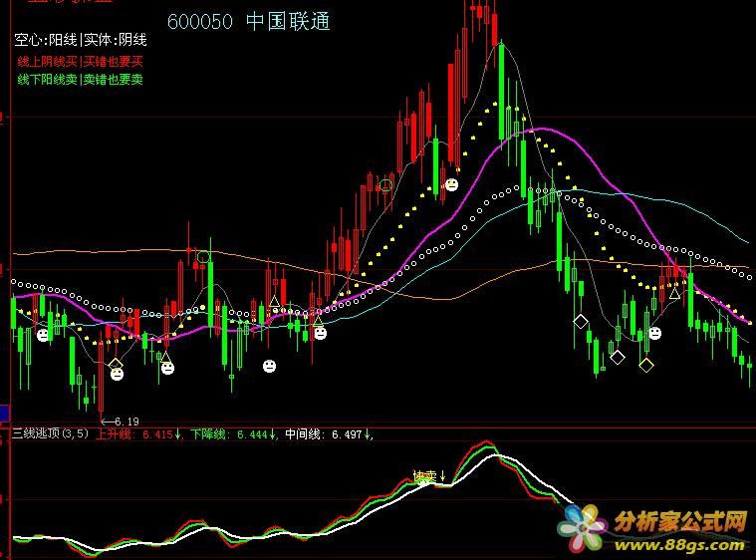Image resolution: width=756 pixels, height=560 pixels.
Task: Click the stock title 600050 中国联通
Action: [248, 22]
